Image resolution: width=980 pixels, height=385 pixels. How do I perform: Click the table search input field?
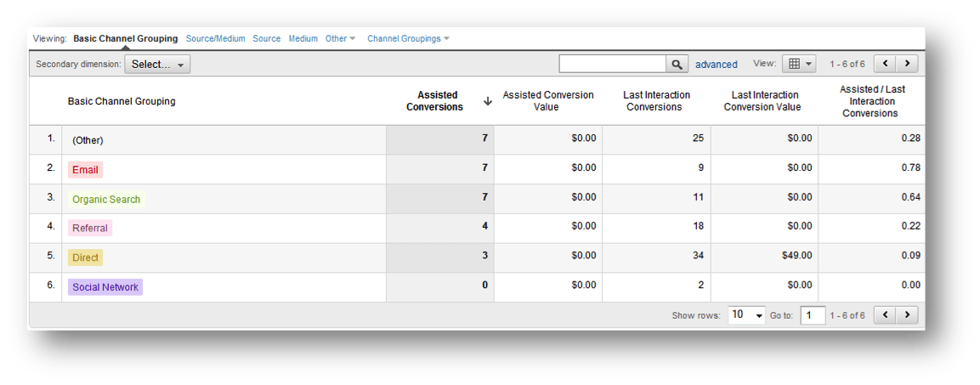pyautogui.click(x=612, y=64)
